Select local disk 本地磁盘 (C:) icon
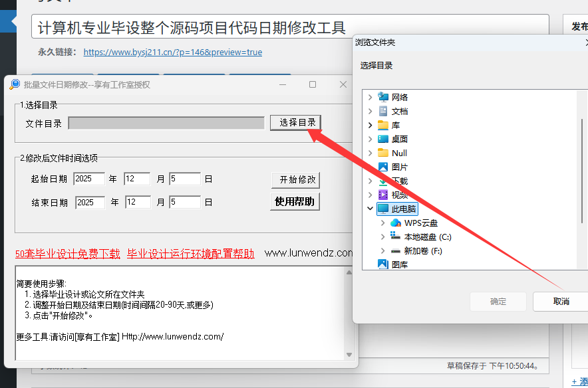This screenshot has height=388, width=588. coord(396,237)
